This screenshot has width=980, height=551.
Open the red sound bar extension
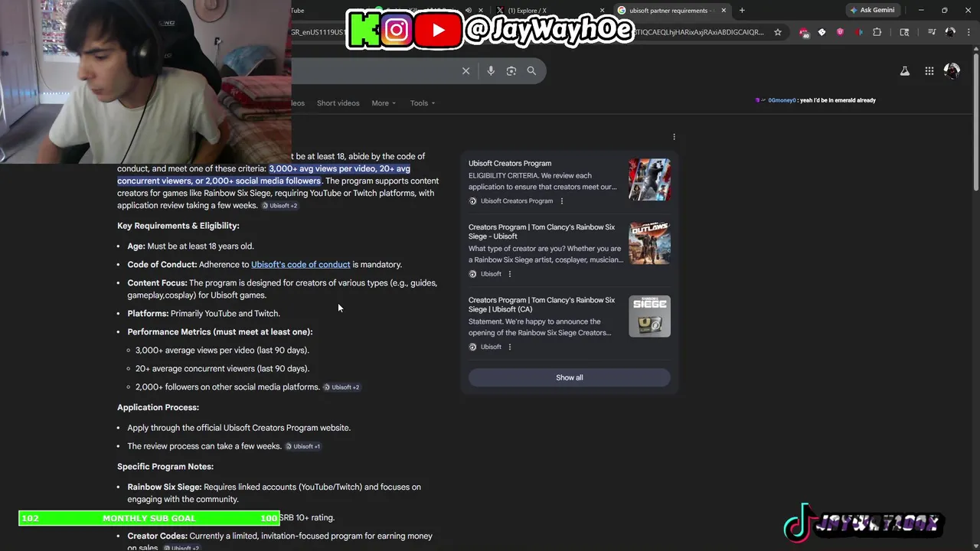[x=858, y=32]
